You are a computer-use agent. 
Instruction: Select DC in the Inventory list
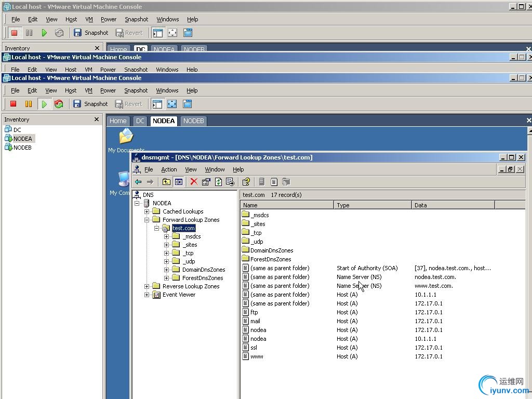click(x=17, y=130)
